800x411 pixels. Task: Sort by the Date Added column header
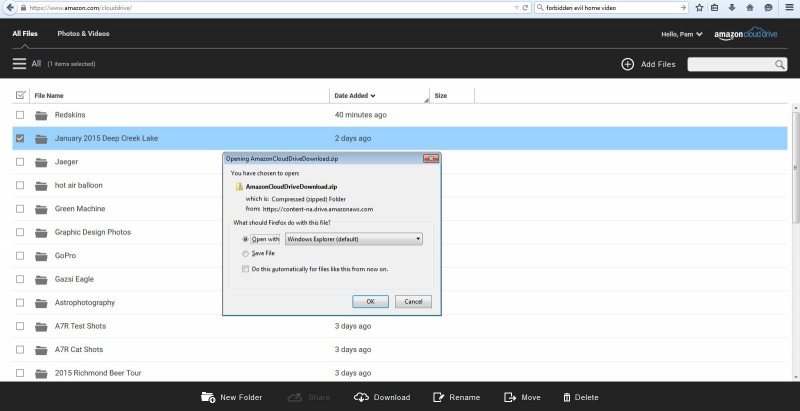tap(355, 96)
